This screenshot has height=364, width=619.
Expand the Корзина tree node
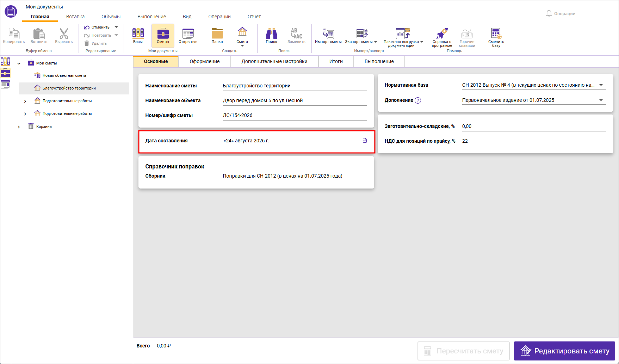click(19, 127)
